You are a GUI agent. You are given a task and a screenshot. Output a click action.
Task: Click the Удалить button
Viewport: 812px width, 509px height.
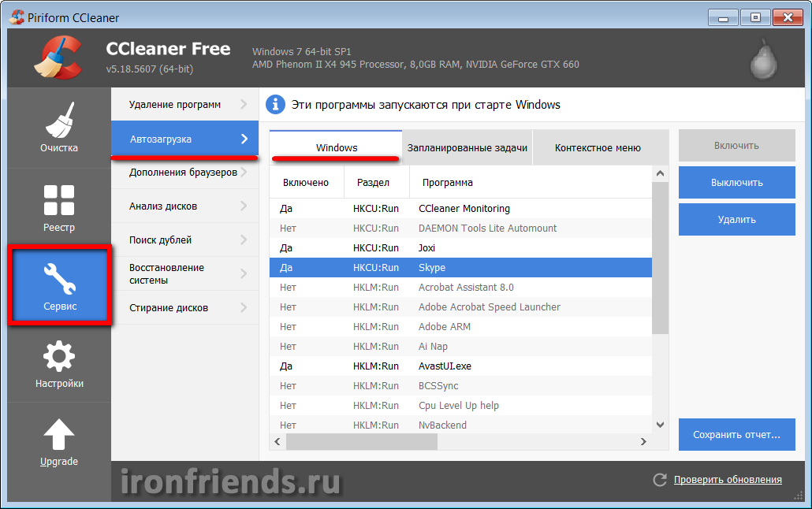click(x=736, y=220)
